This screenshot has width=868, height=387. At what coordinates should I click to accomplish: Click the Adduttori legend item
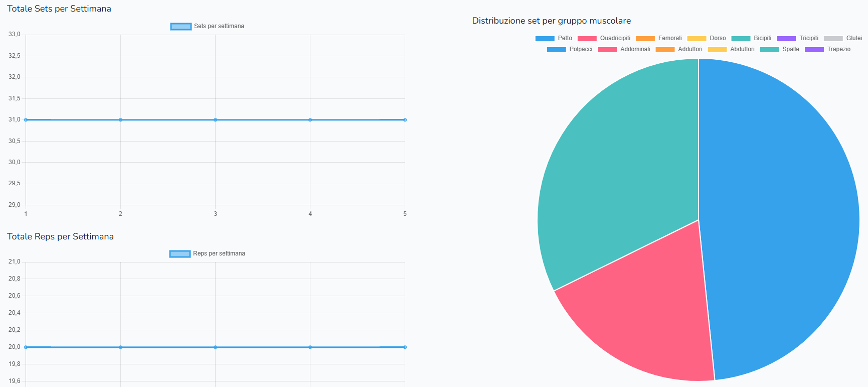(x=679, y=49)
